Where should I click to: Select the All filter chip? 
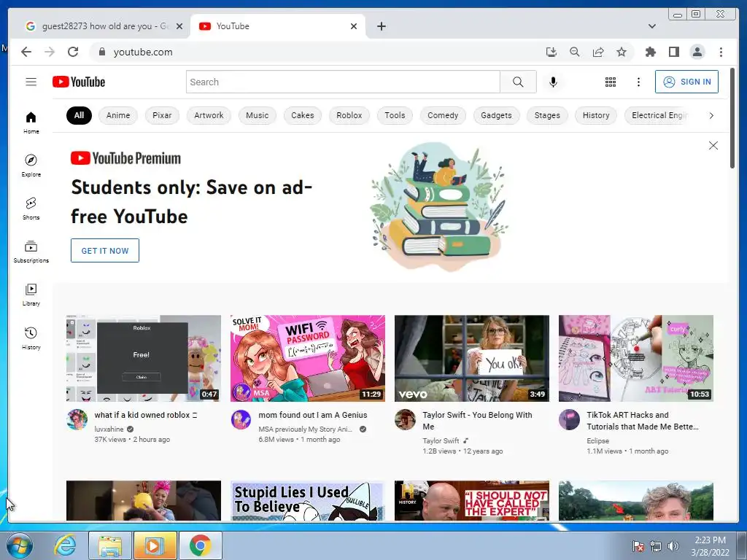pos(79,115)
